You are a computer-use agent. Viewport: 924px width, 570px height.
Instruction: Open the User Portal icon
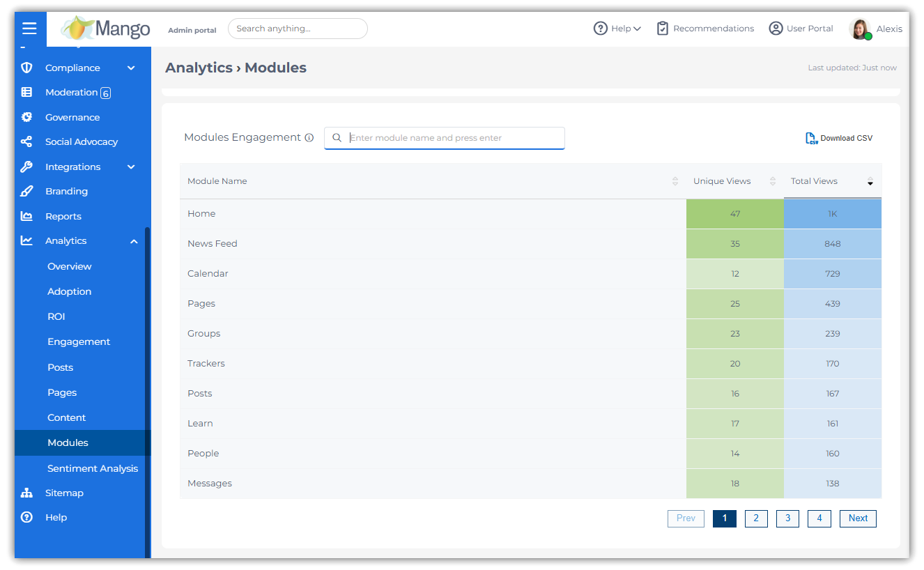776,29
